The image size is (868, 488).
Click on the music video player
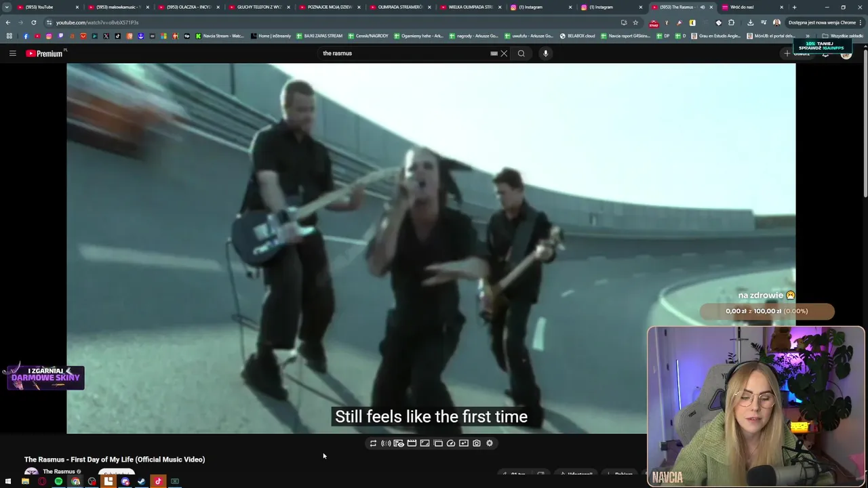coord(431,248)
